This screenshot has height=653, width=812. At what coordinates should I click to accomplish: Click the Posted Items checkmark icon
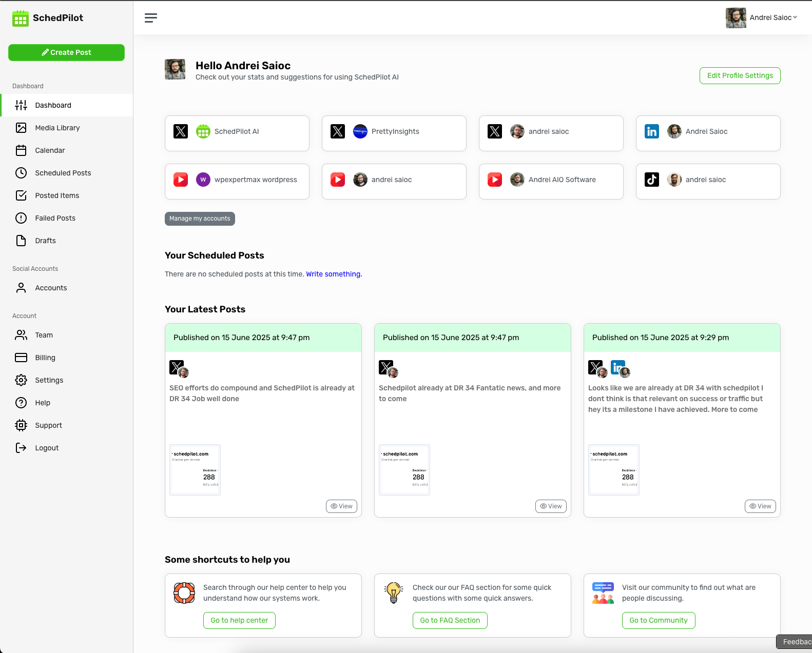coord(21,195)
